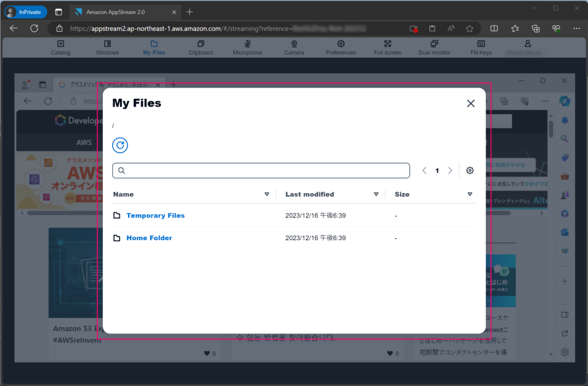Click the favorites star in the address bar

tap(470, 28)
